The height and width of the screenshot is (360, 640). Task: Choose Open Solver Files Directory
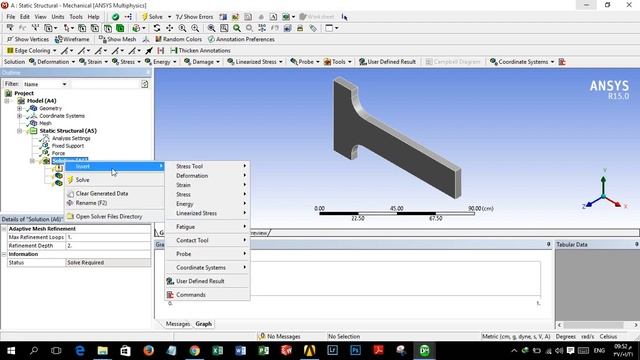114,216
